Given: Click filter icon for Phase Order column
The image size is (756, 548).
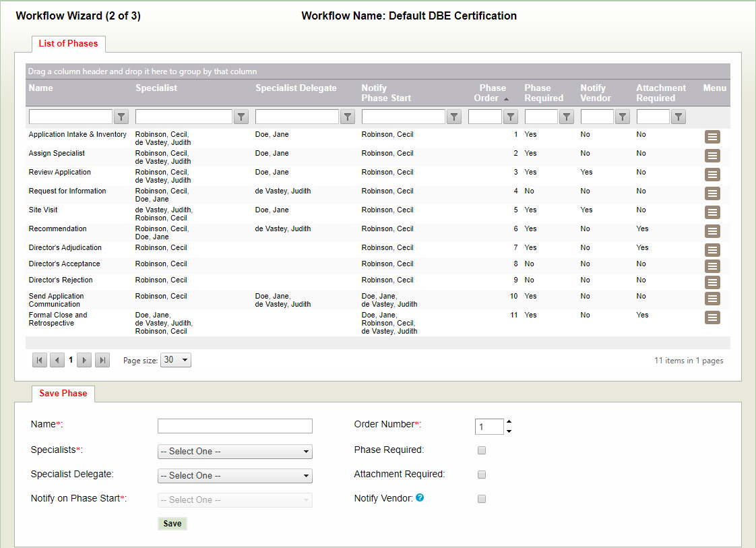Looking at the screenshot, I should (x=511, y=117).
